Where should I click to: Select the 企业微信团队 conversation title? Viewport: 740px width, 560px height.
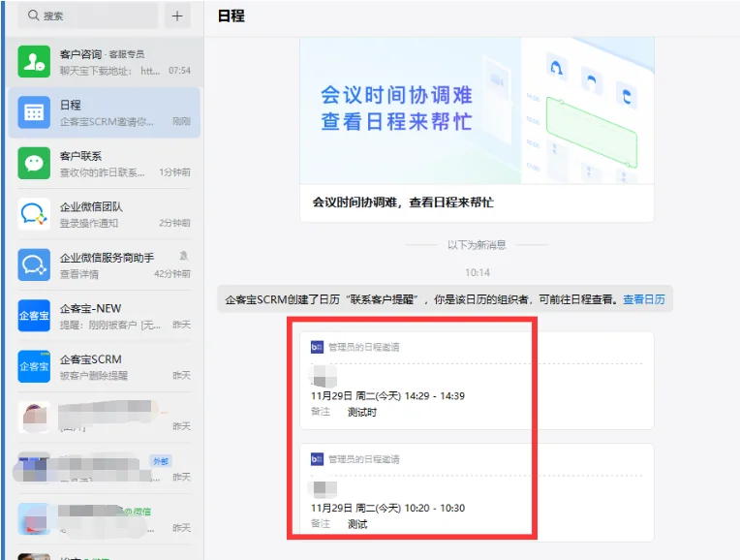[x=91, y=206]
